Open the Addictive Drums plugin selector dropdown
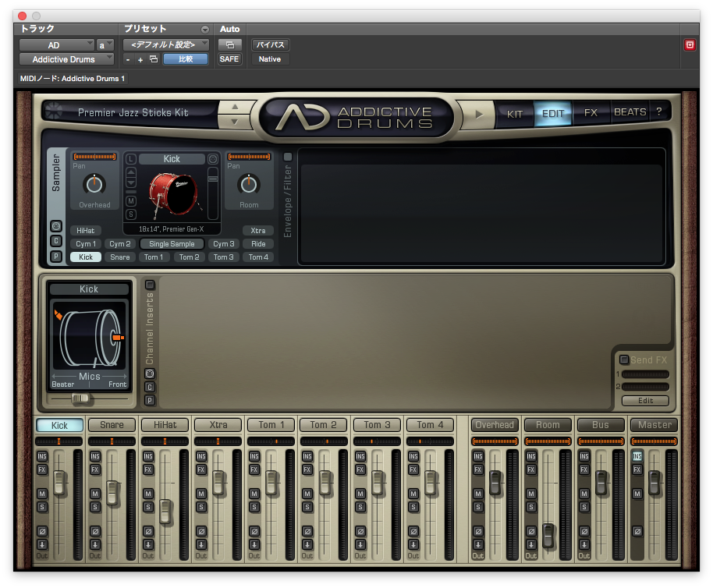The width and height of the screenshot is (713, 588). 66,59
